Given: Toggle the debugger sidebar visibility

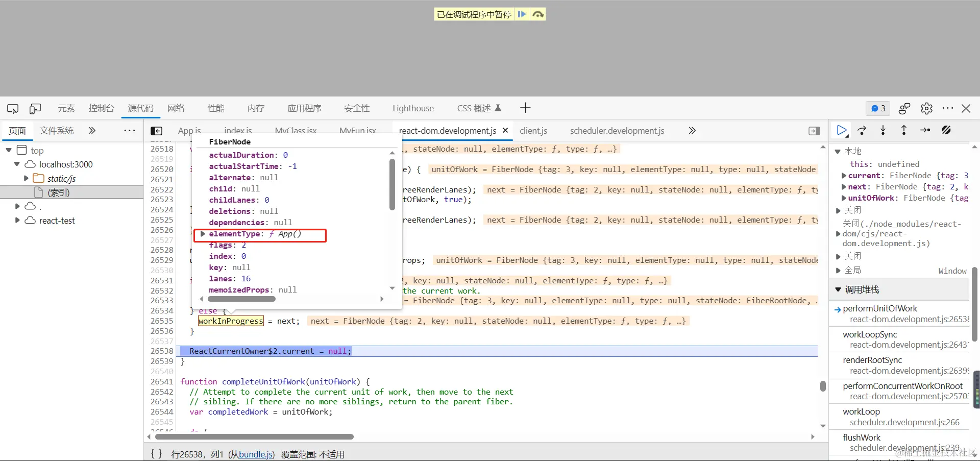Looking at the screenshot, I should [815, 131].
